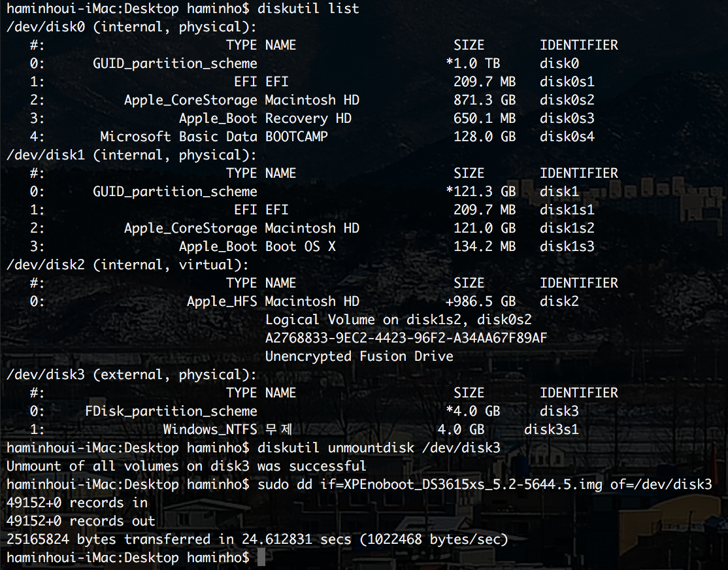Click the '49152+0 records in' line
This screenshot has width=728, height=570.
pos(77,503)
